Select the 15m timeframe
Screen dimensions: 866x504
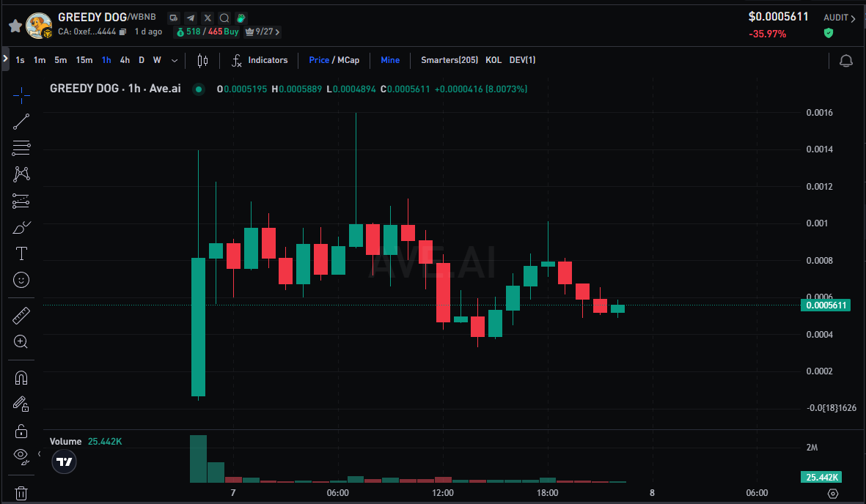click(x=84, y=60)
